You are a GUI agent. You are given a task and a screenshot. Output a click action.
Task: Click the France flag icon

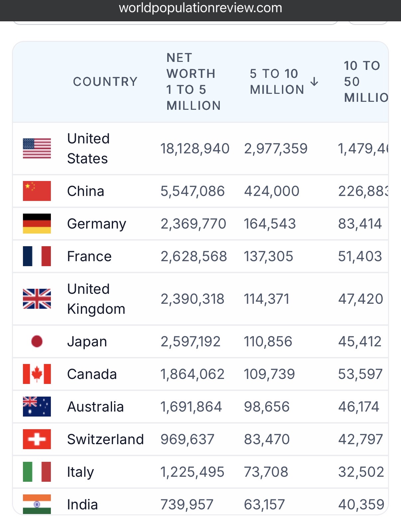pos(37,256)
